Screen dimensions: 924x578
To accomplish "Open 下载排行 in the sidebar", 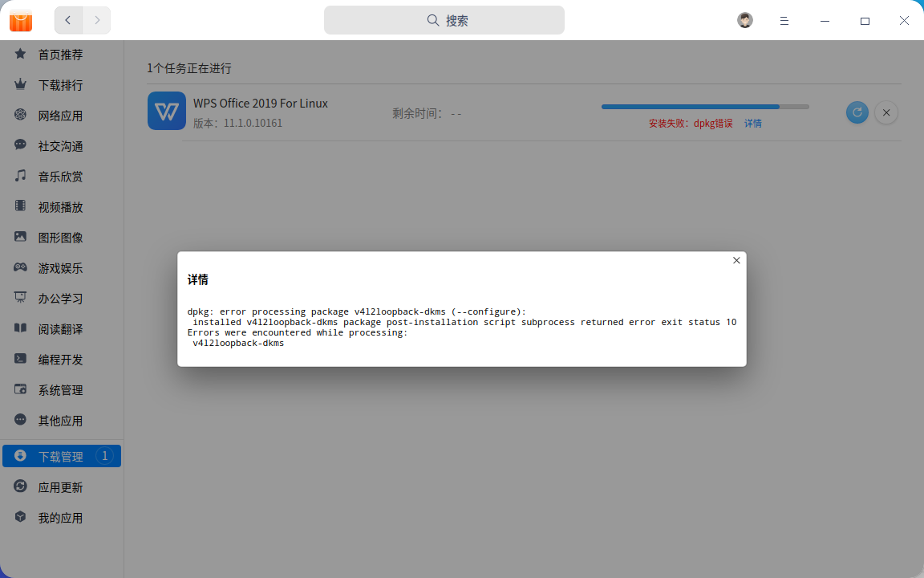I will (62, 86).
